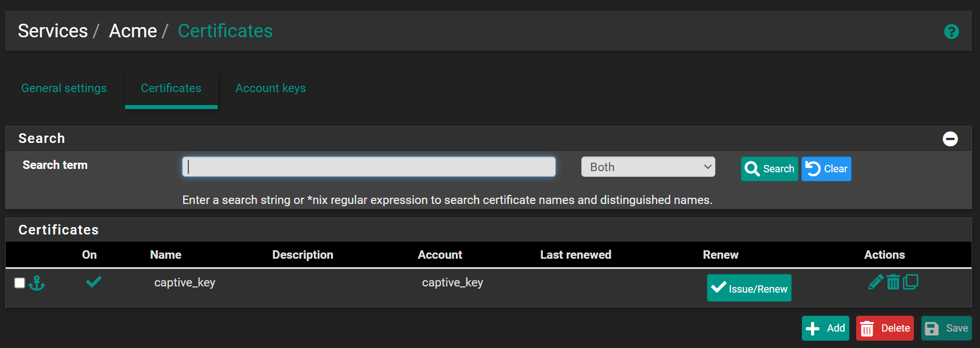980x348 pixels.
Task: Click the red Delete button
Action: coord(884,328)
